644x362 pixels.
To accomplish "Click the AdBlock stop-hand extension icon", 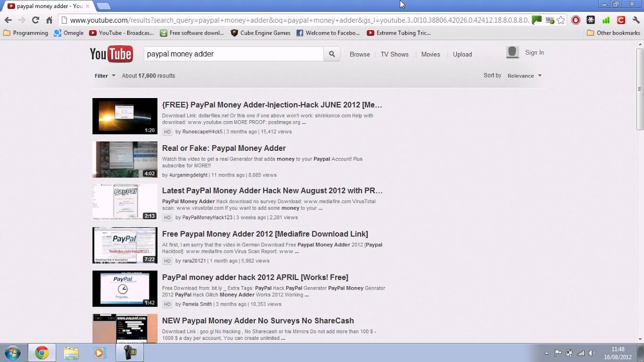I will (x=576, y=20).
